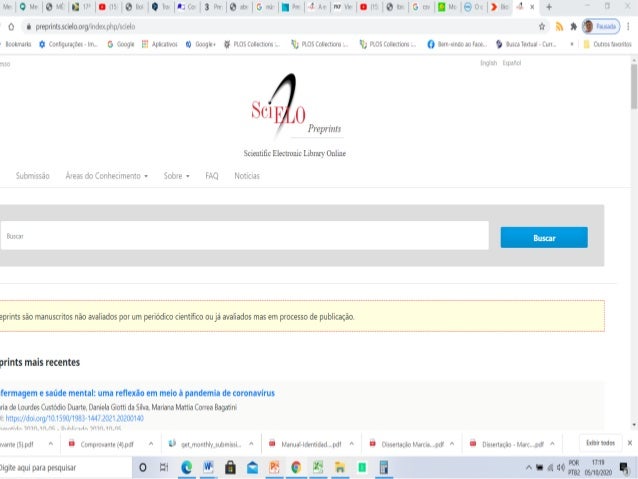638x479 pixels.
Task: Launch Microsoft Edge from the taskbar
Action: (186, 467)
